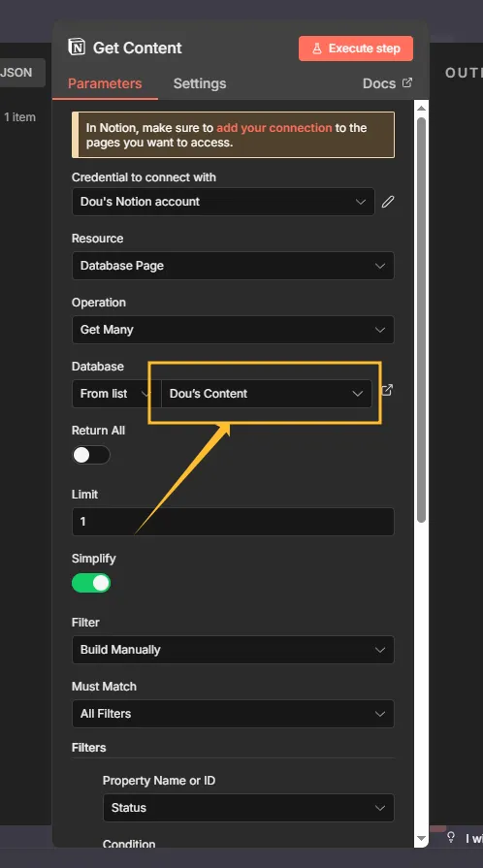Click the Filters section heading

[x=88, y=748]
